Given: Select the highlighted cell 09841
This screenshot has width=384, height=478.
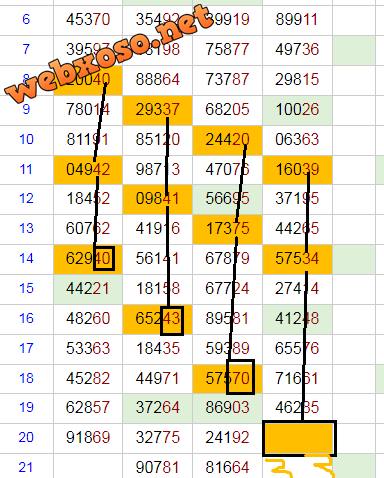Looking at the screenshot, I should (x=158, y=199).
